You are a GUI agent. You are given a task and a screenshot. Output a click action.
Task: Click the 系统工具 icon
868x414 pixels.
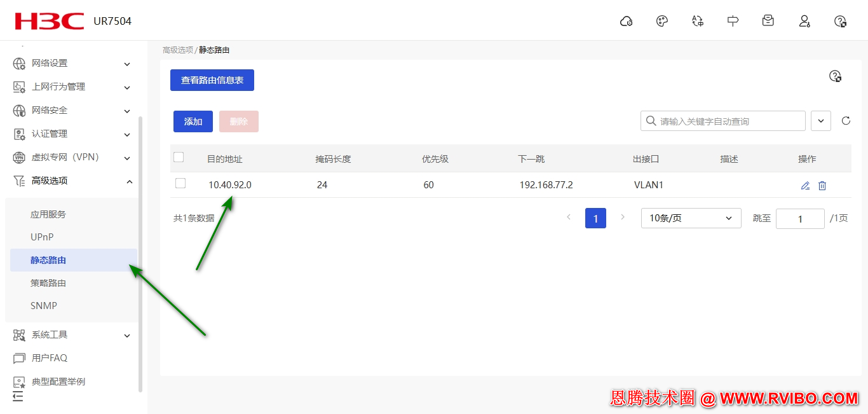(19, 335)
